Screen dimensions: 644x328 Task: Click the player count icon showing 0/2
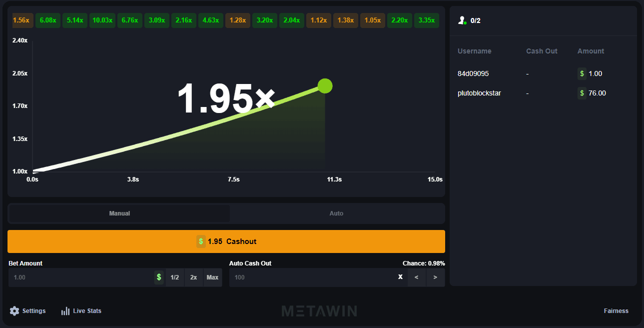(462, 20)
